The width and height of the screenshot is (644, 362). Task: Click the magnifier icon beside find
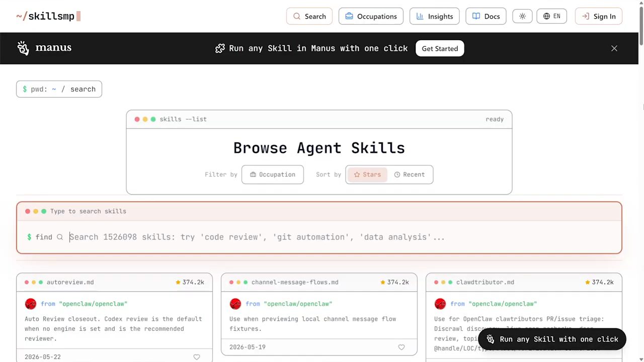[60, 237]
